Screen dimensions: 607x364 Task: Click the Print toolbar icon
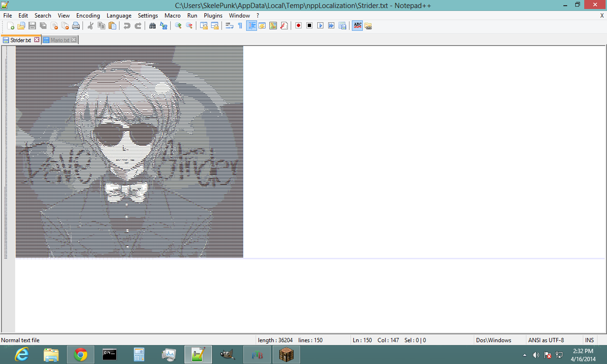76,26
